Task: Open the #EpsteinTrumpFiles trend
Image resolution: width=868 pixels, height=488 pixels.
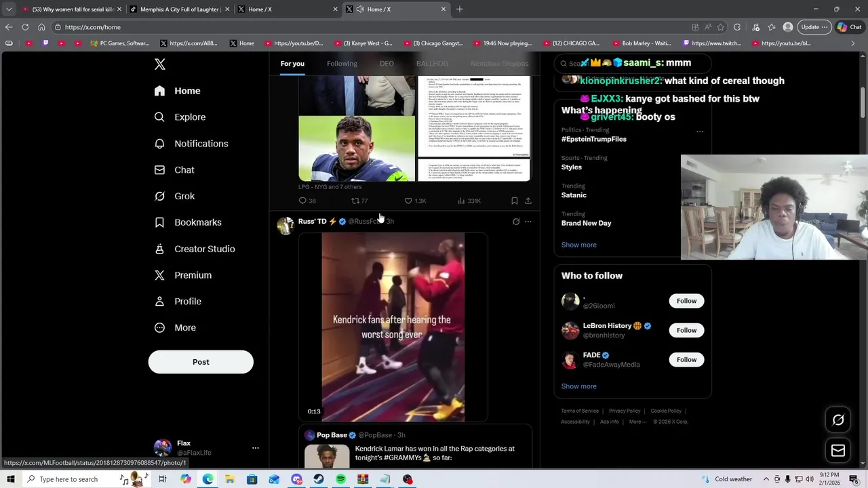Action: pyautogui.click(x=594, y=139)
